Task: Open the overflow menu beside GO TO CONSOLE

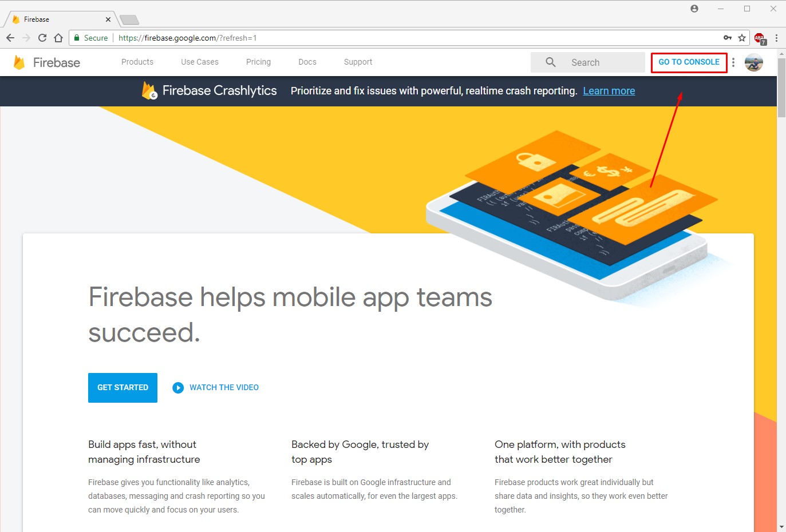Action: pyautogui.click(x=733, y=62)
